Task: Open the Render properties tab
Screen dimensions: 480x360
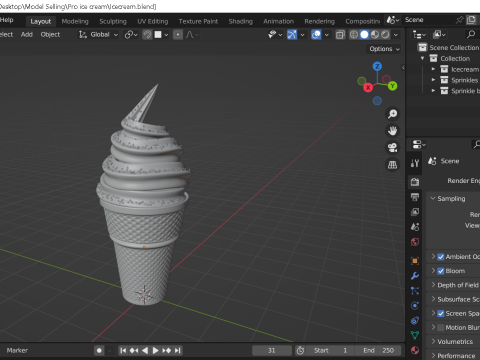Action: (x=415, y=182)
